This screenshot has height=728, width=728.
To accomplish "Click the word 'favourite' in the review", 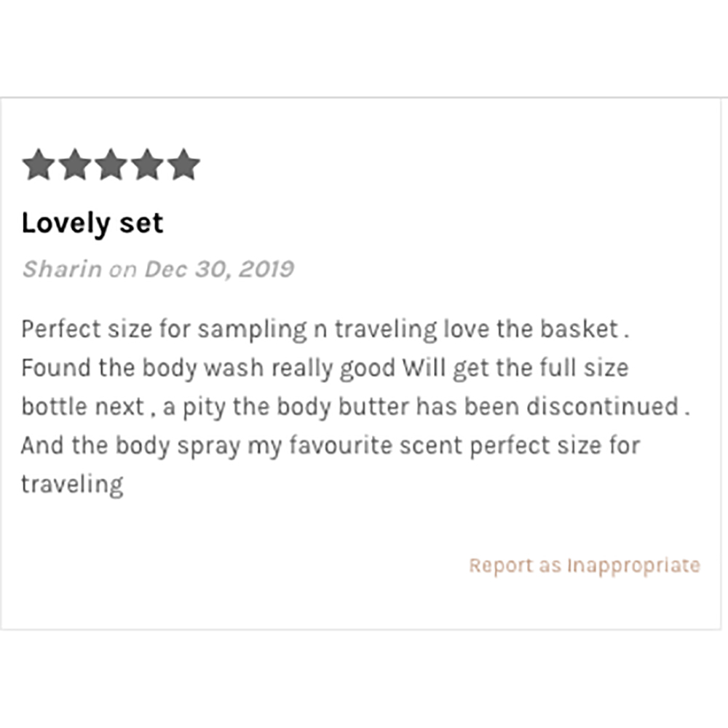I will tap(341, 446).
